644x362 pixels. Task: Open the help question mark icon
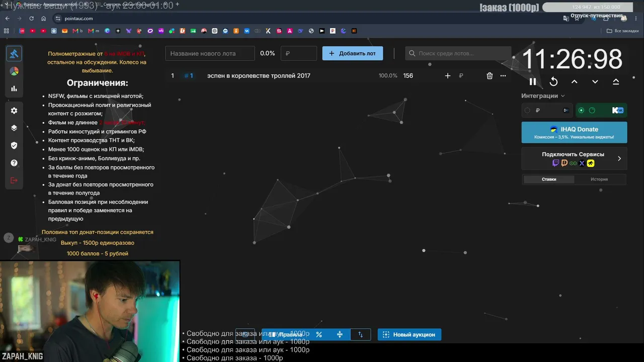pyautogui.click(x=14, y=163)
